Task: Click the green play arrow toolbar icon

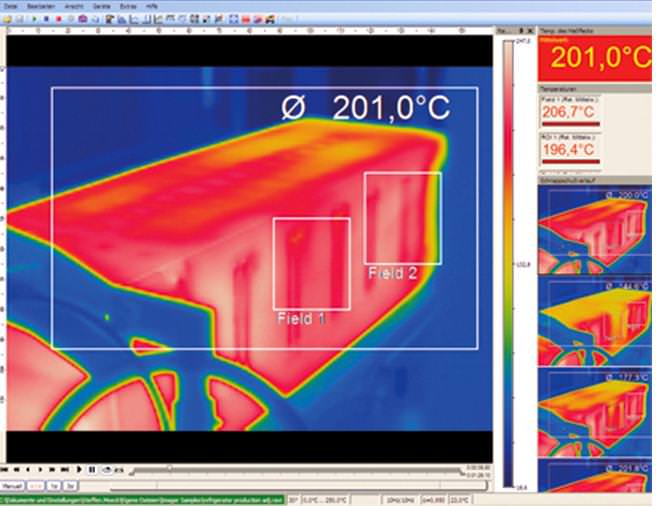Action: pyautogui.click(x=34, y=19)
